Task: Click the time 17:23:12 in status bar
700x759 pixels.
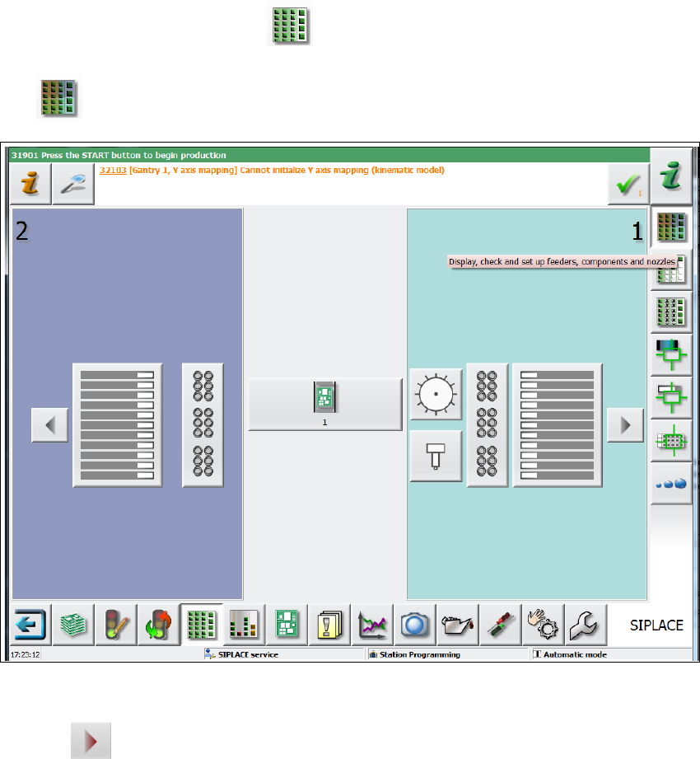Action: pos(26,654)
